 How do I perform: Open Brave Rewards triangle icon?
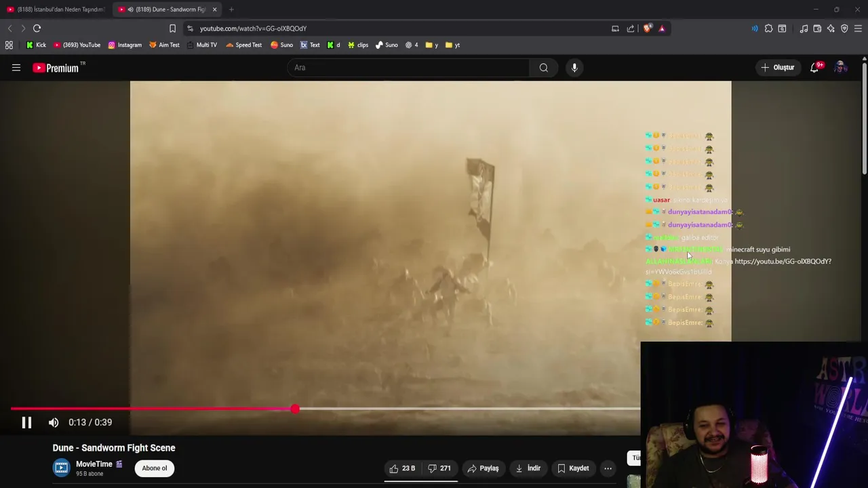point(662,28)
